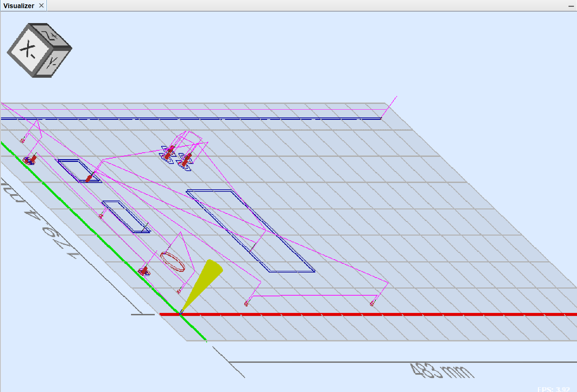Click the FPS counter text
The width and height of the screenshot is (577, 392).
click(553, 389)
